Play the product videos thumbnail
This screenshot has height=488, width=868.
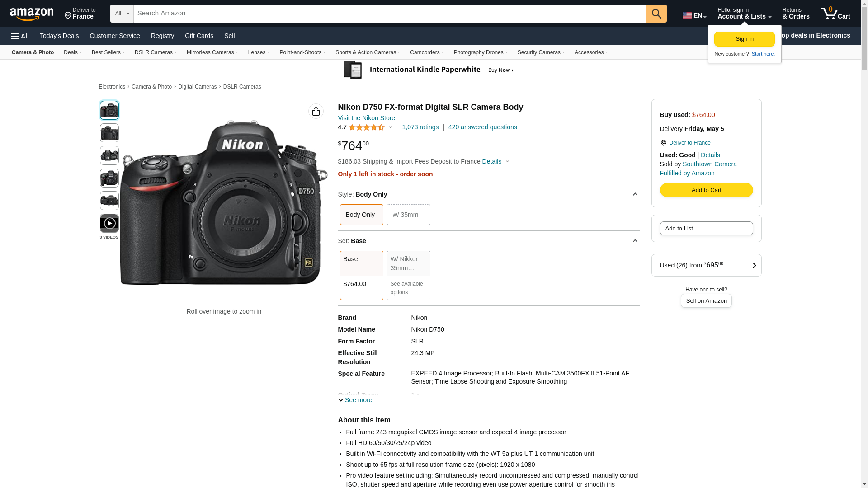click(x=109, y=223)
